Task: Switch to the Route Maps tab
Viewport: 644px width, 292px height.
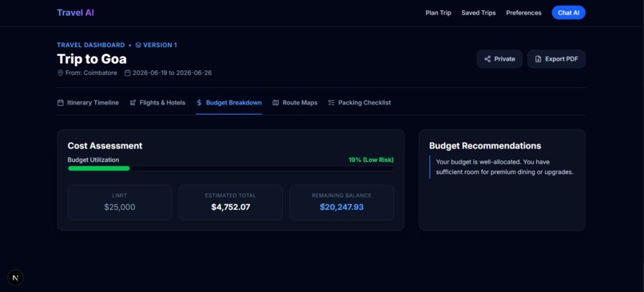Action: pos(295,103)
